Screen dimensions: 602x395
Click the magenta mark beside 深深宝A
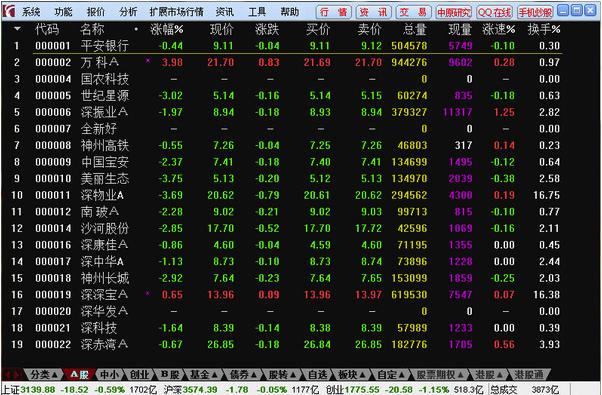[148, 293]
